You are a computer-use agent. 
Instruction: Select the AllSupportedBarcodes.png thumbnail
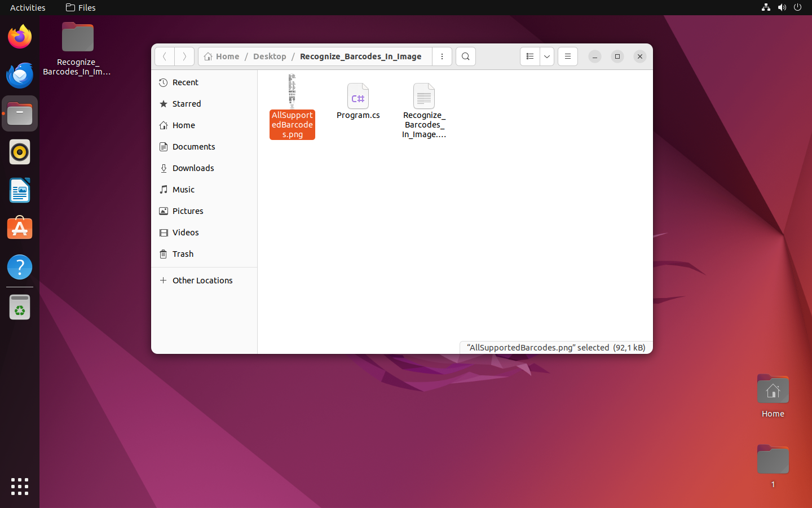click(292, 91)
